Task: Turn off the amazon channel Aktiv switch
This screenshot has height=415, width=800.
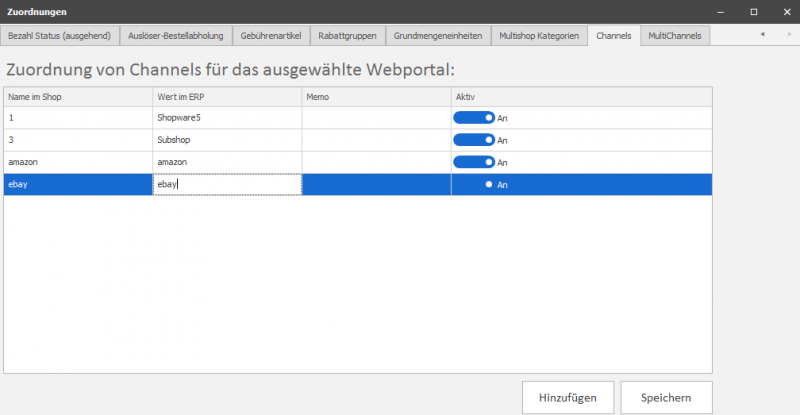Action: point(474,162)
